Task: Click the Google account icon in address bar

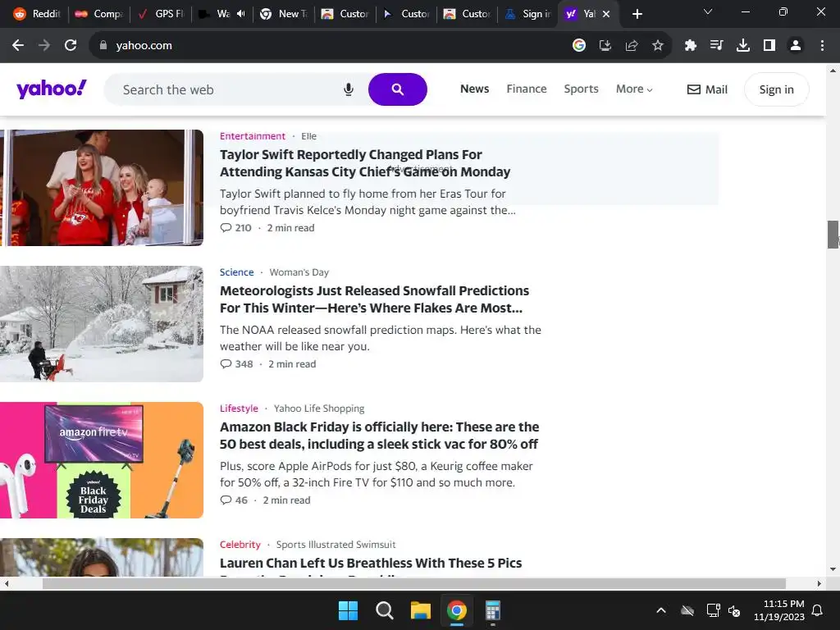Action: 578,46
